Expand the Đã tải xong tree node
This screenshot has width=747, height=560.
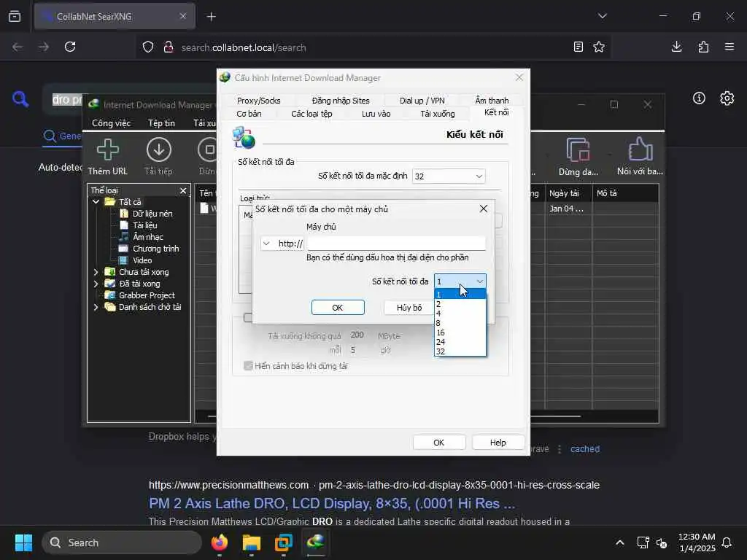(x=96, y=284)
